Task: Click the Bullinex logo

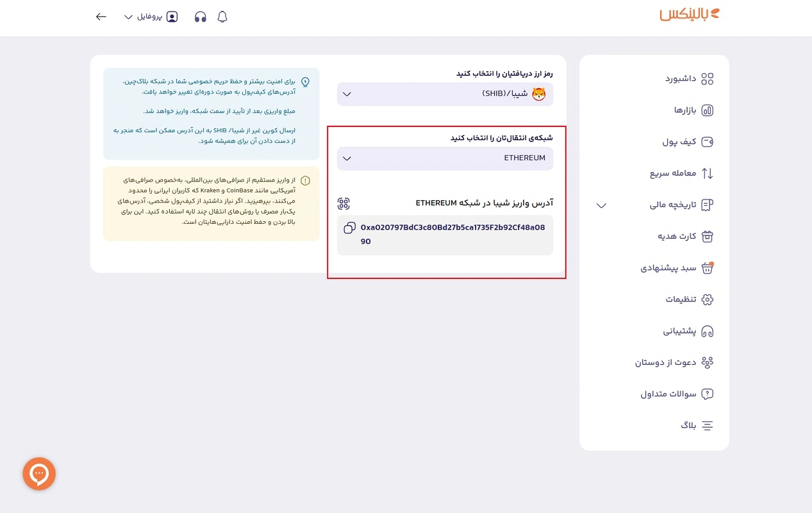Action: tap(690, 14)
